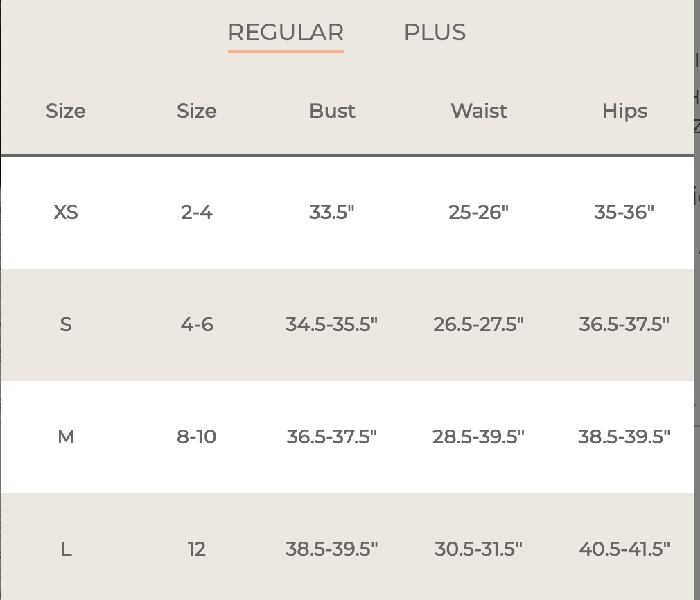The width and height of the screenshot is (700, 600).
Task: Click the 8-10 numeric size cell
Action: (x=196, y=436)
